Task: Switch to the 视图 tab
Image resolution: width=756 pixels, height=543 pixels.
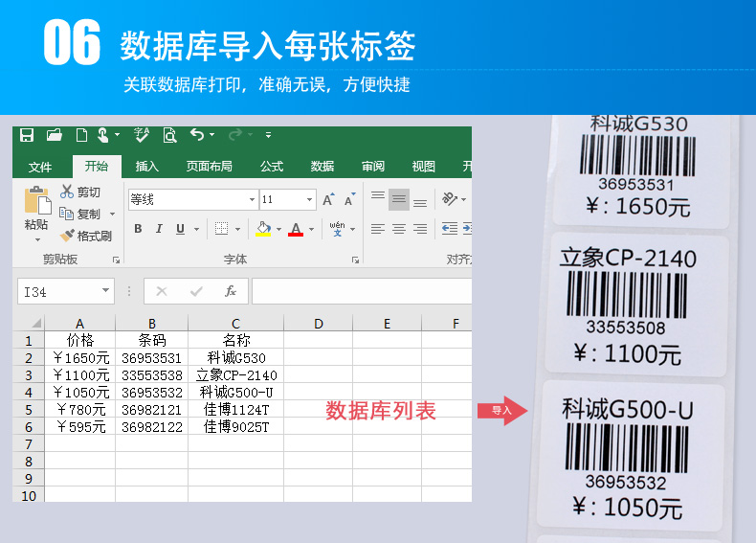Action: point(423,167)
